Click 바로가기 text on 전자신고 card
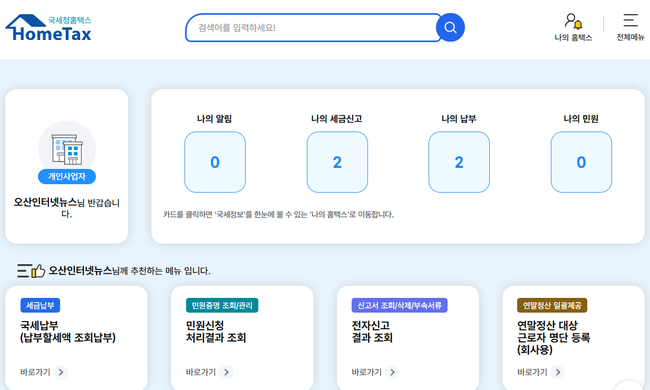 coord(366,372)
